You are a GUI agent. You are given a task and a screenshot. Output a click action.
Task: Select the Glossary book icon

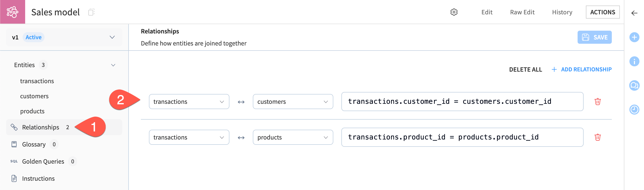pos(14,144)
